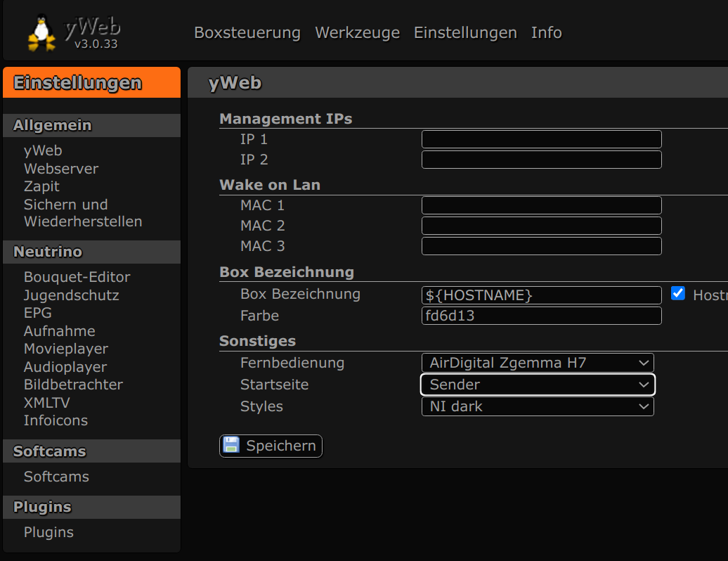Click the Farbe color input field
The image size is (728, 561).
coord(541,316)
